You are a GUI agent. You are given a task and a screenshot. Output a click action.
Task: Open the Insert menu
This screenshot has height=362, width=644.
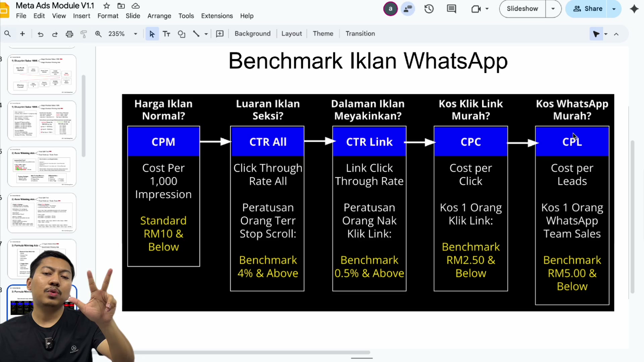pos(82,16)
